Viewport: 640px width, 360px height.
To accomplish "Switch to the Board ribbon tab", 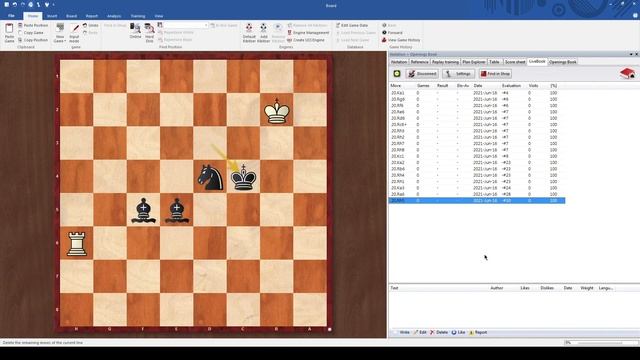I will [x=71, y=16].
